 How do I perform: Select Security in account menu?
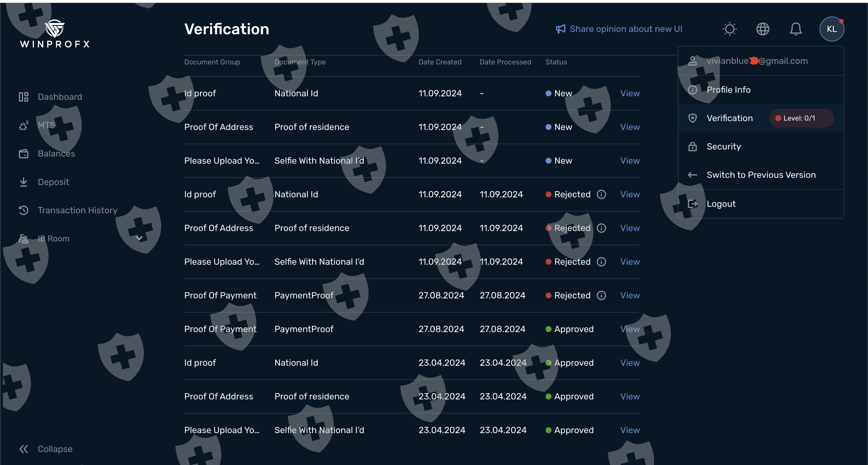point(723,146)
